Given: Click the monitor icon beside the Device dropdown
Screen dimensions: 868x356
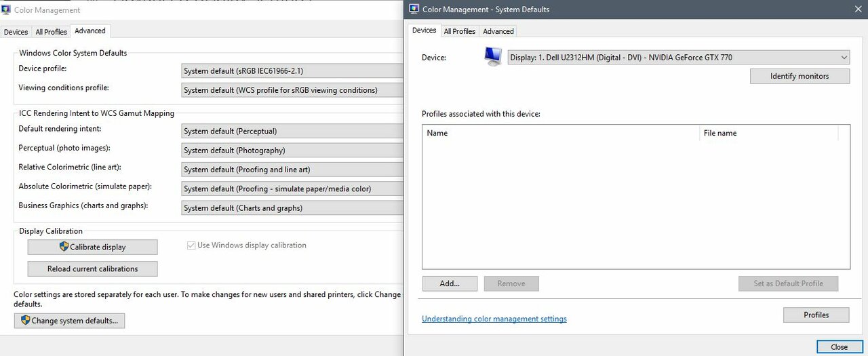Looking at the screenshot, I should (493, 57).
